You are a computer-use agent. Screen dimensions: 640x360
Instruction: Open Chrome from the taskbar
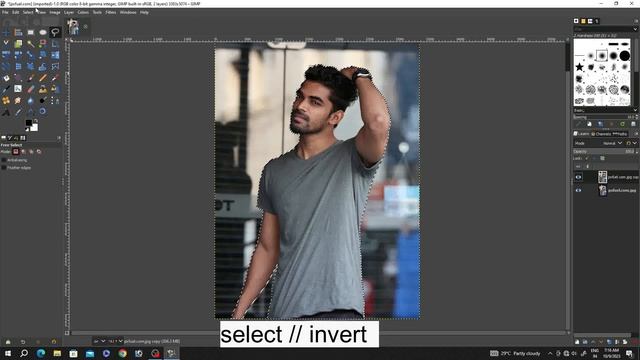tap(122, 353)
